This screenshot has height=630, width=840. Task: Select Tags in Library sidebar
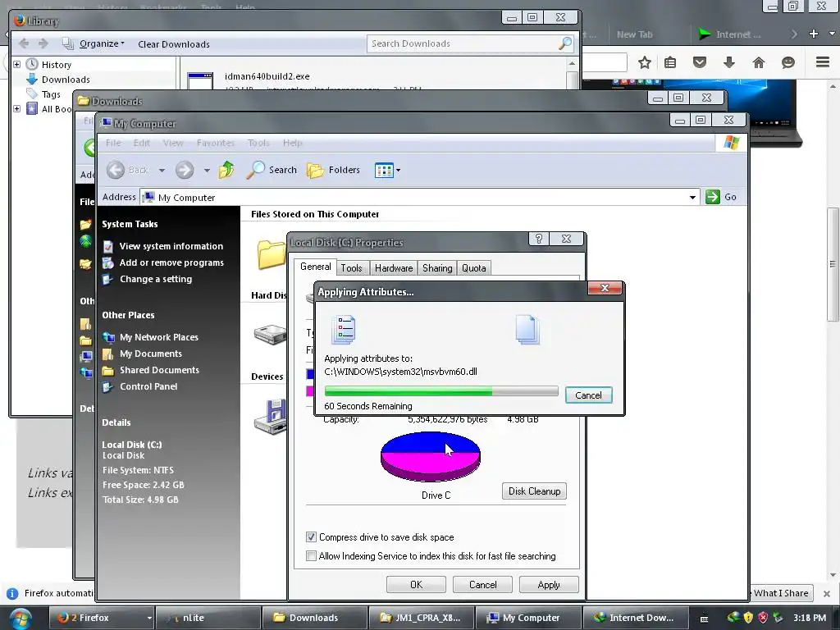pos(51,94)
